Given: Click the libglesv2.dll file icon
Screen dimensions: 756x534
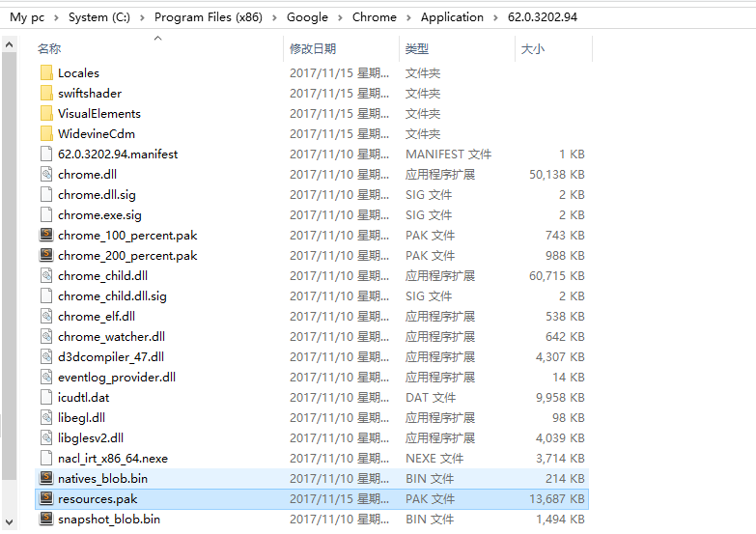Looking at the screenshot, I should click(46, 437).
